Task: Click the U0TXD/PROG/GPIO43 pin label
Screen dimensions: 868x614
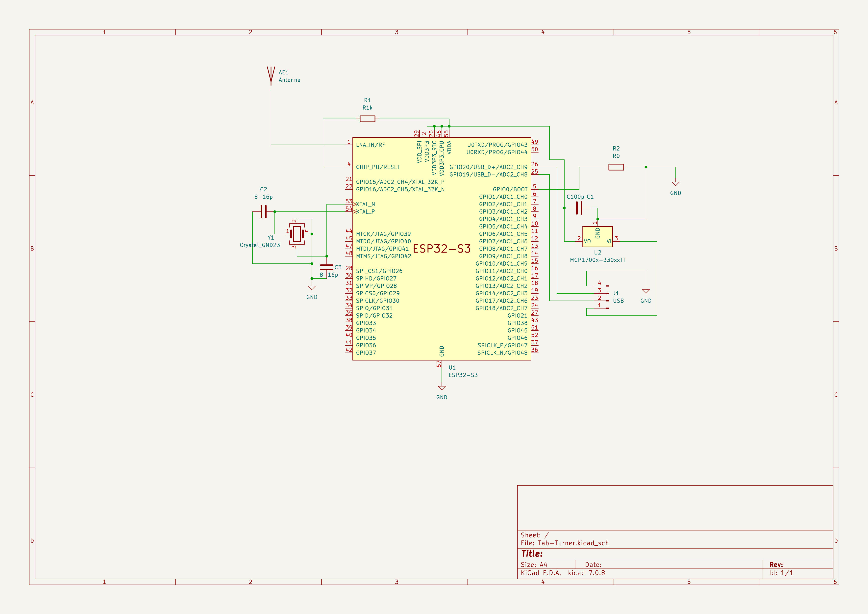Action: (497, 145)
